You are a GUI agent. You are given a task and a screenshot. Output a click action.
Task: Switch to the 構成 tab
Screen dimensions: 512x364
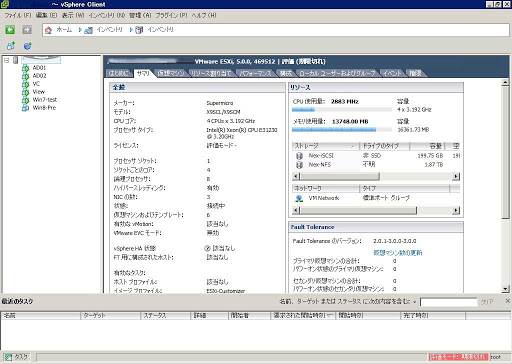(x=286, y=73)
